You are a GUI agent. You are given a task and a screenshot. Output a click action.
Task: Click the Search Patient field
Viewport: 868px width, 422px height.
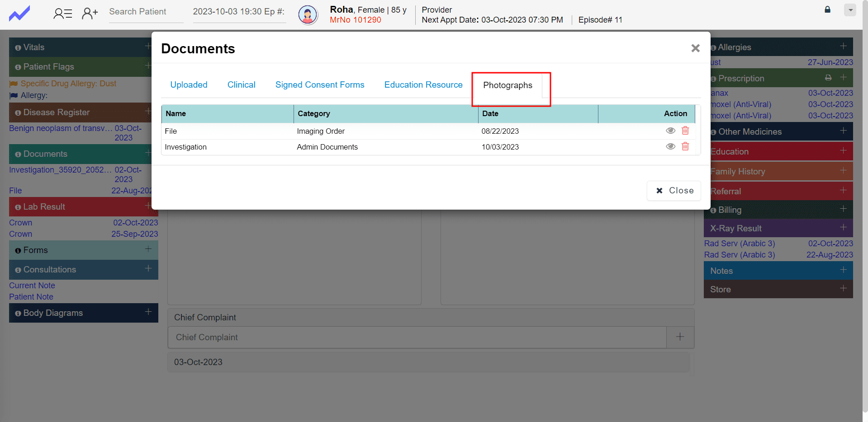click(x=146, y=12)
